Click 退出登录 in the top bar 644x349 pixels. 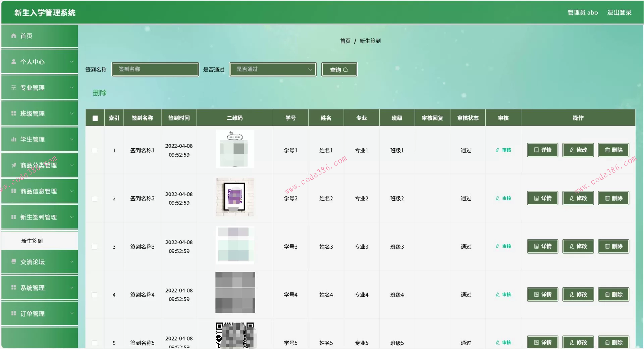pos(619,12)
